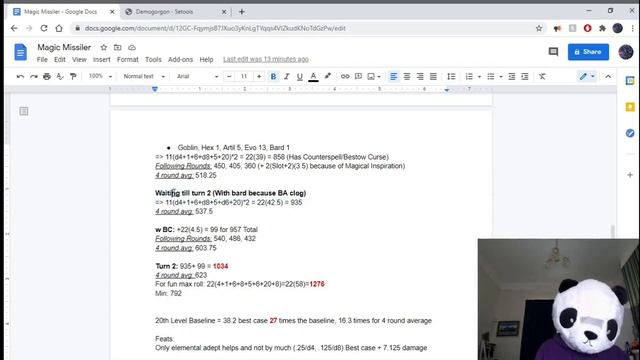Apply numbered list formatting
Screen dimensions: 640x360
(x=469, y=76)
